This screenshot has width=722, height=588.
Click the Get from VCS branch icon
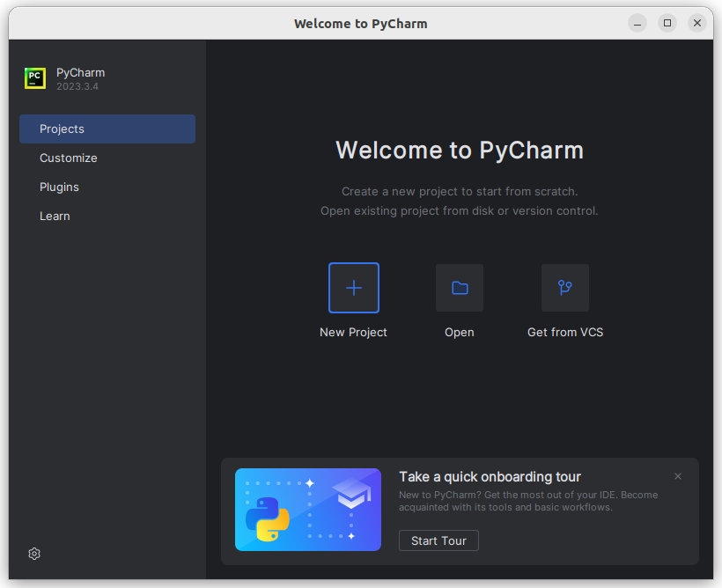coord(565,288)
